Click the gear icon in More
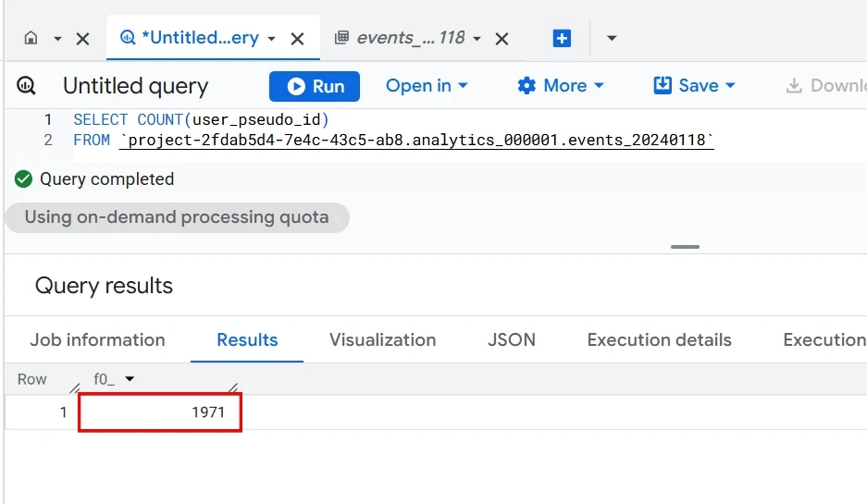Image resolution: width=867 pixels, height=504 pixels. 526,86
